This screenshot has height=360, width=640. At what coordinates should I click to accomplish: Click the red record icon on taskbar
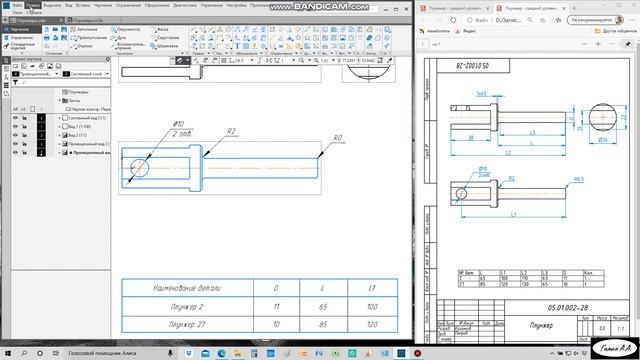pyautogui.click(x=418, y=353)
